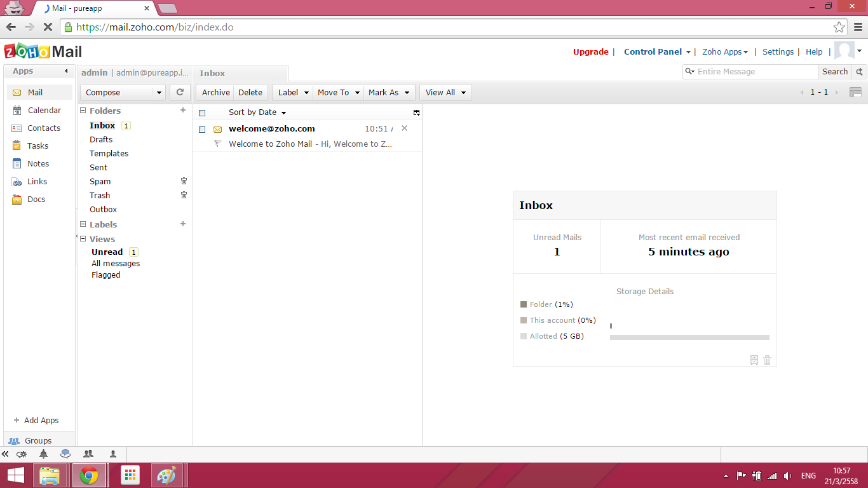868x488 pixels.
Task: Open the Help link
Action: click(814, 52)
